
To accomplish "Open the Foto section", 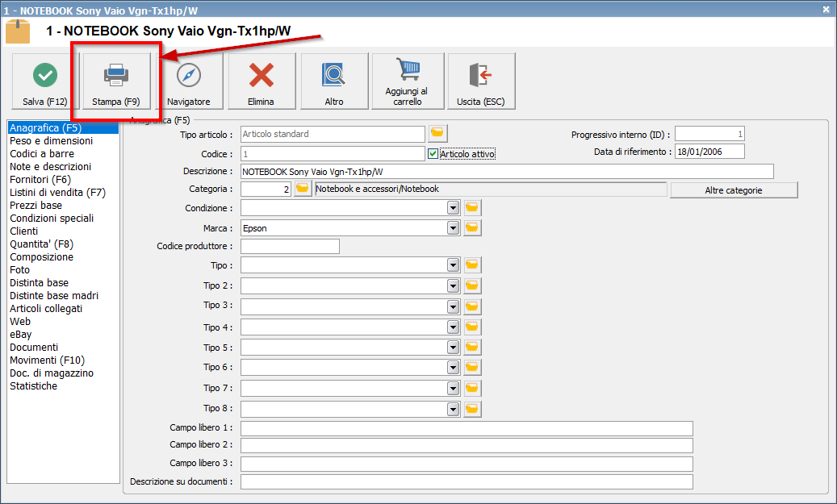I will [x=19, y=270].
